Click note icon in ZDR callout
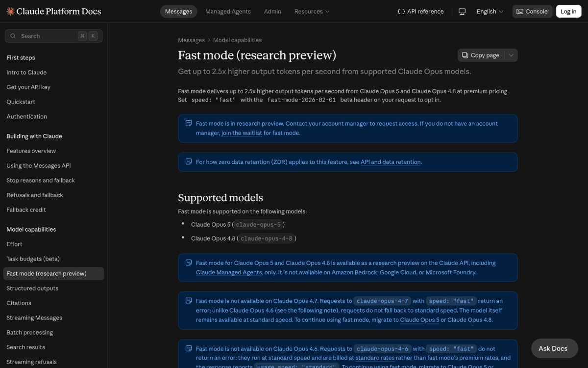This screenshot has width=588, height=368. [x=189, y=162]
